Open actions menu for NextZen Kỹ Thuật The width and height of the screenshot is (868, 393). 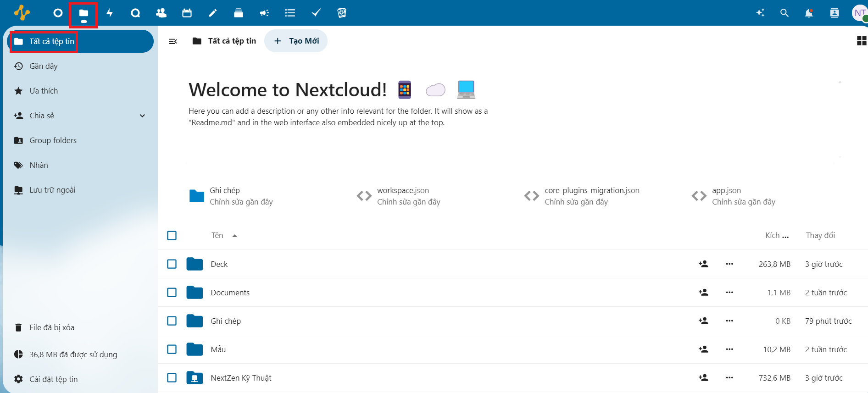pyautogui.click(x=729, y=378)
